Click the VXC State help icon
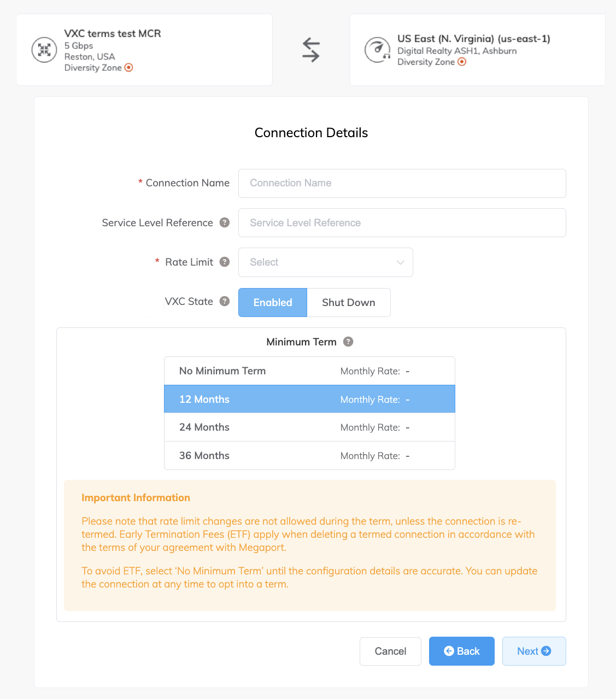This screenshot has height=699, width=616. pos(225,301)
